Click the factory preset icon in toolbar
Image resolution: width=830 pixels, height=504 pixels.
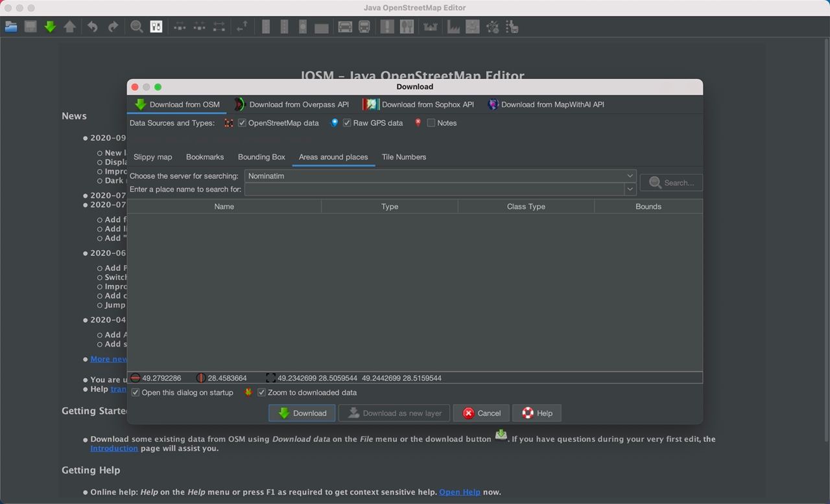tap(453, 27)
